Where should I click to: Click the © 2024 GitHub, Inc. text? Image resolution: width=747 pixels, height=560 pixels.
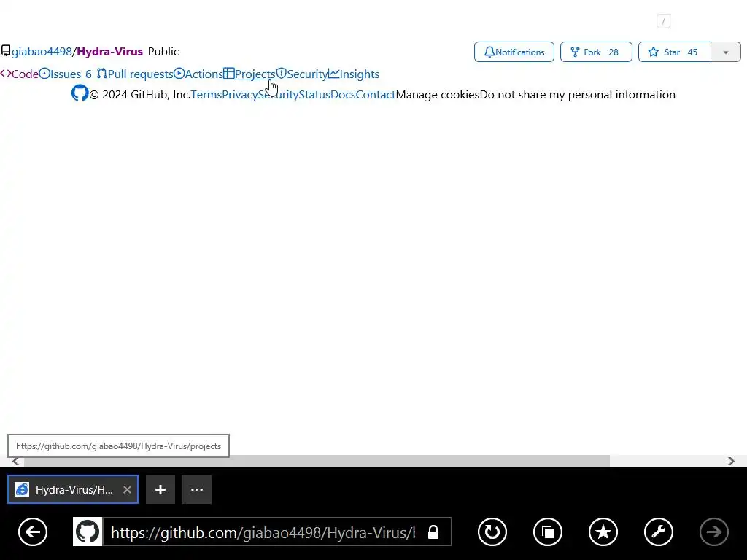click(140, 94)
